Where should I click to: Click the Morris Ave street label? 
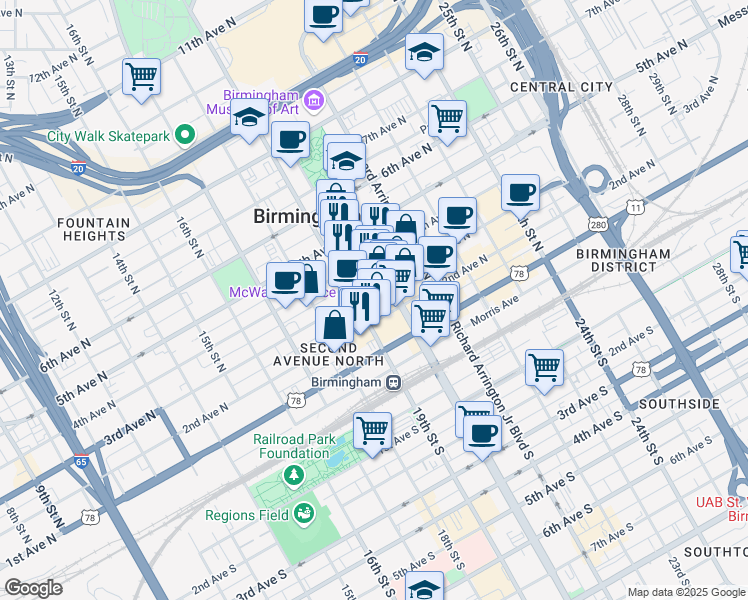(494, 310)
